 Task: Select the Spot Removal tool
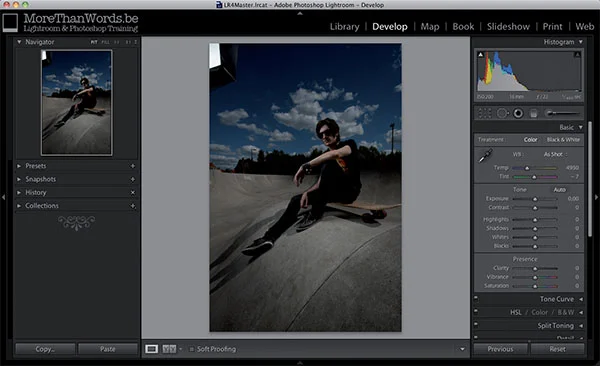pos(502,113)
